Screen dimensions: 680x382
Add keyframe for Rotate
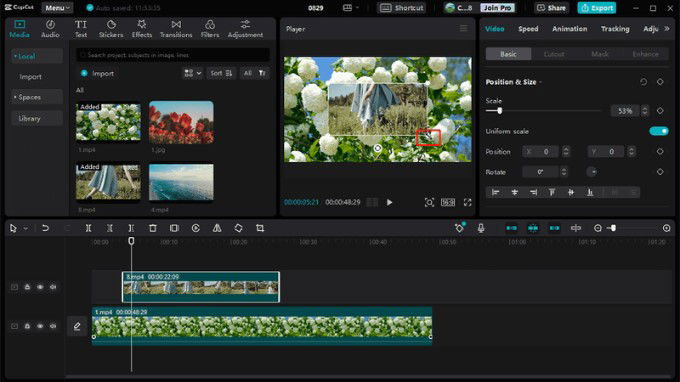[x=660, y=172]
